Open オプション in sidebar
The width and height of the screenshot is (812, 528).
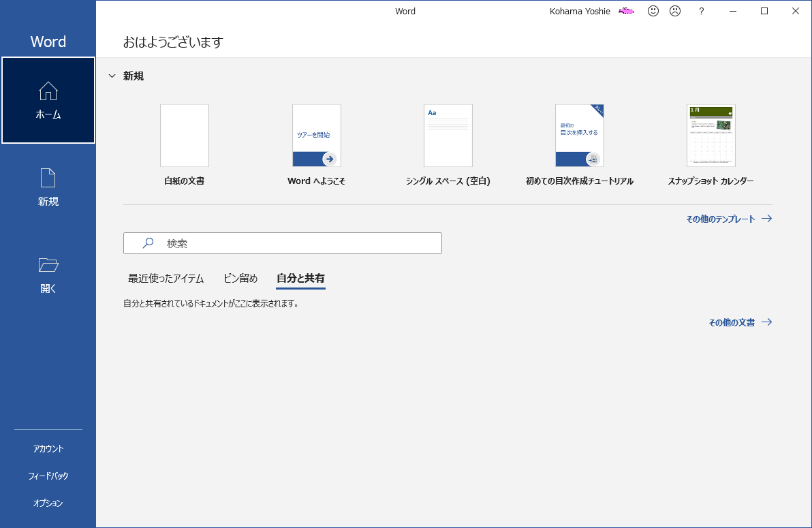(x=48, y=503)
